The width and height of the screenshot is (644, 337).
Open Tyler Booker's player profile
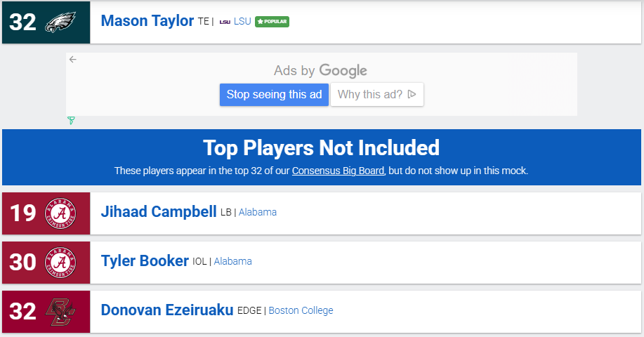(145, 260)
